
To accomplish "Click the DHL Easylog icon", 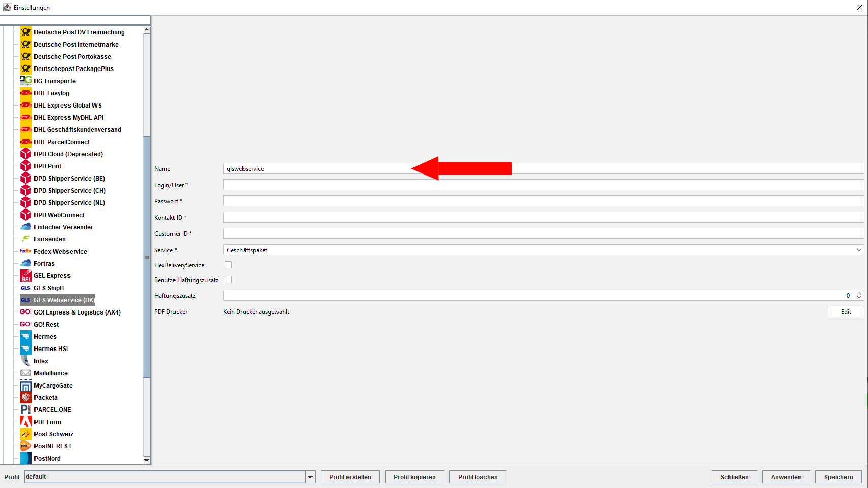I will pyautogui.click(x=26, y=93).
